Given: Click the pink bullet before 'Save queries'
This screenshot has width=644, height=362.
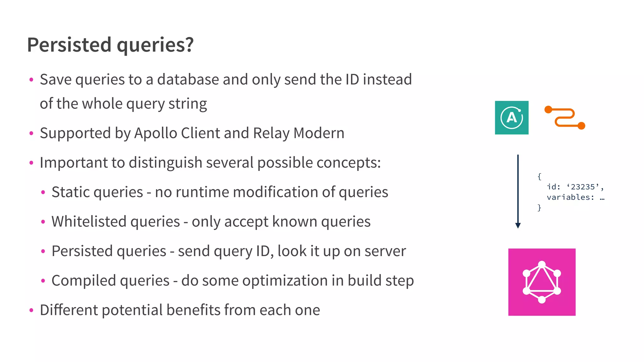Looking at the screenshot, I should (31, 80).
